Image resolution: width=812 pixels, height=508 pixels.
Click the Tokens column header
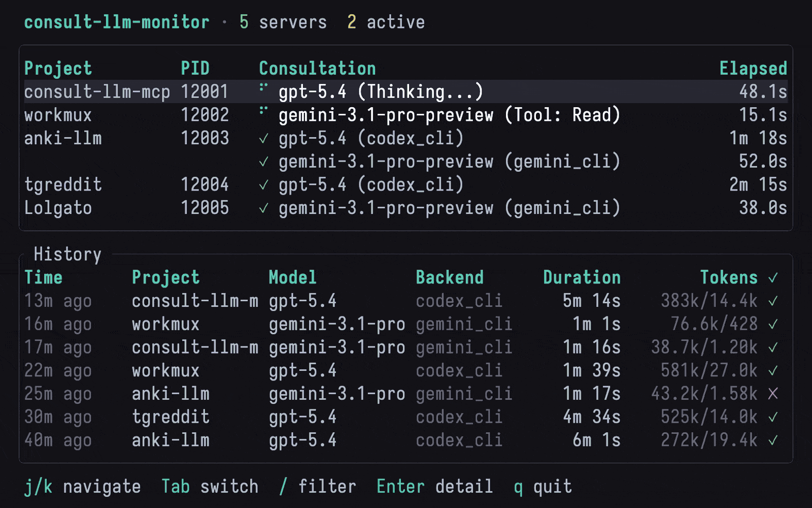point(729,277)
